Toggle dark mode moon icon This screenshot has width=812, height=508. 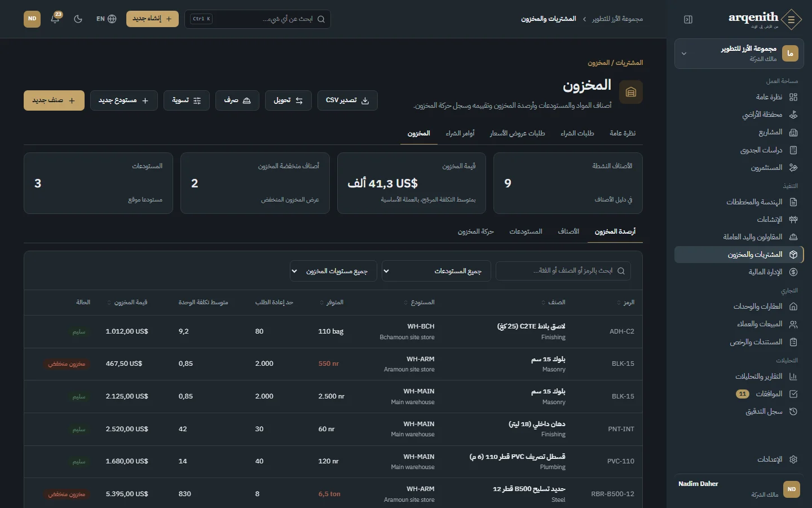(x=78, y=19)
